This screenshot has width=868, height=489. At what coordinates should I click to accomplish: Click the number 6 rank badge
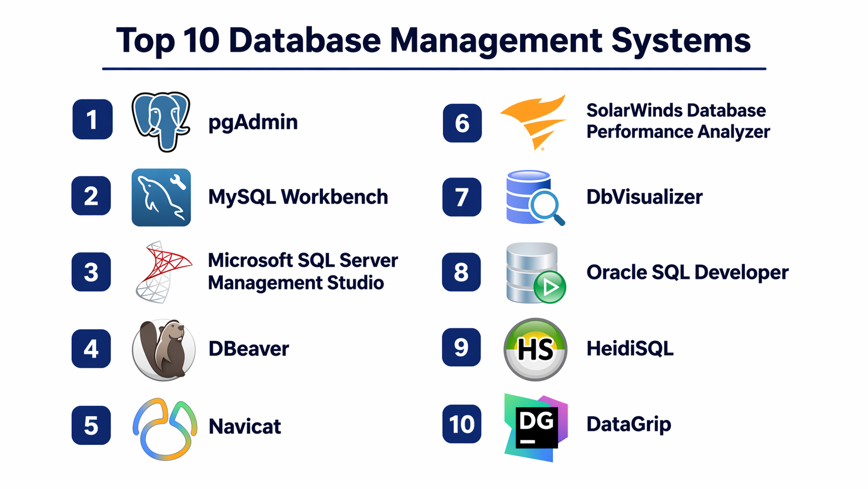click(462, 123)
